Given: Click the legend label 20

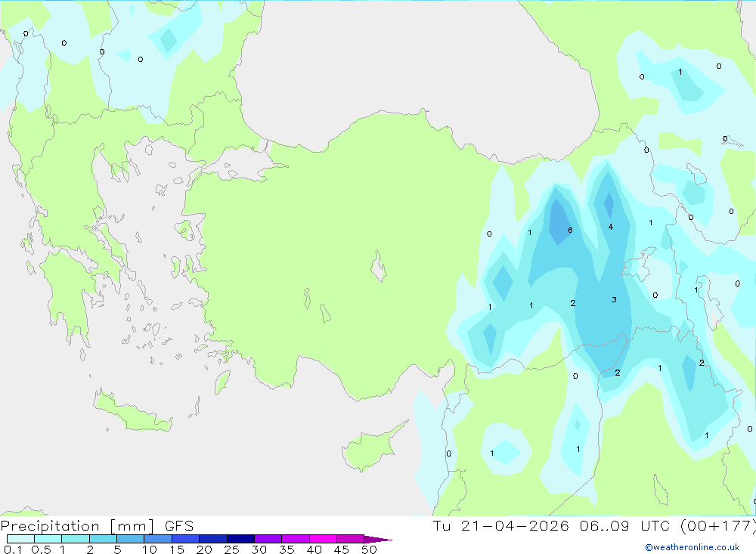Looking at the screenshot, I should click(x=204, y=549).
